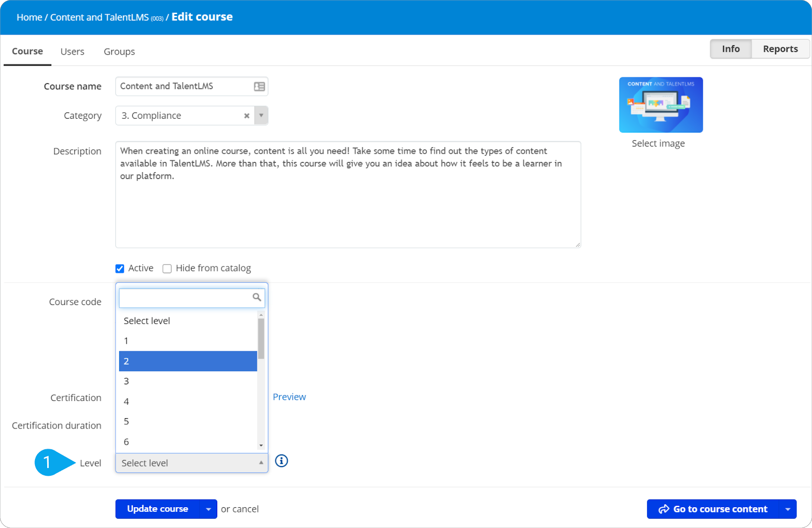The height and width of the screenshot is (528, 812).
Task: Select the Info view button
Action: click(731, 49)
